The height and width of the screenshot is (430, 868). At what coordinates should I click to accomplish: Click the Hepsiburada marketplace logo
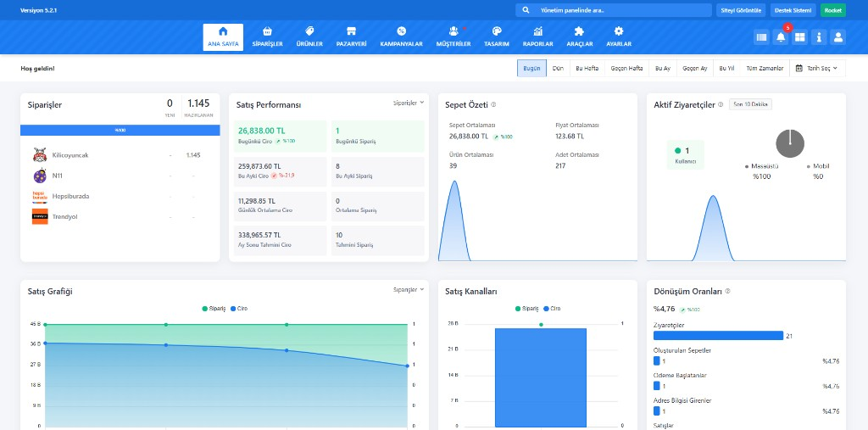tap(39, 196)
